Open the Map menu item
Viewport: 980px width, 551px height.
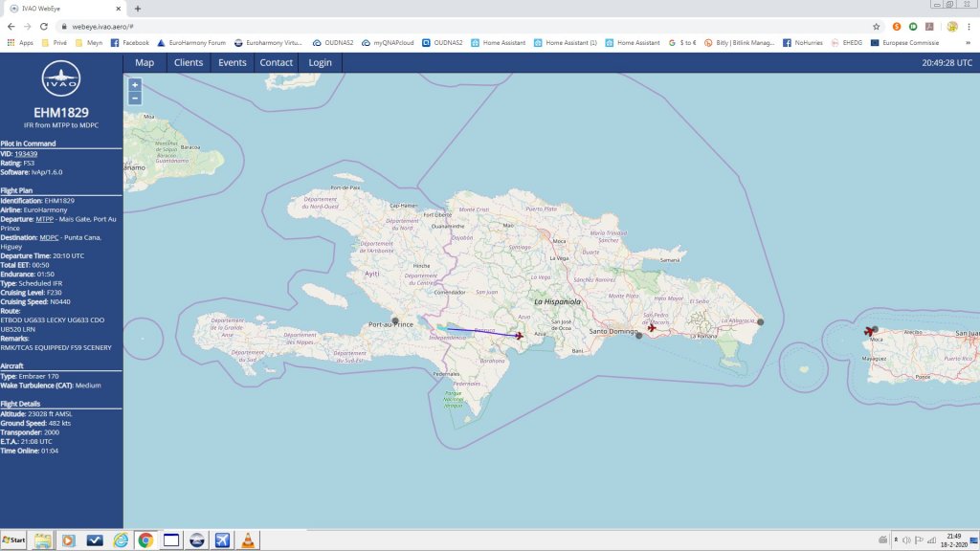tap(145, 63)
